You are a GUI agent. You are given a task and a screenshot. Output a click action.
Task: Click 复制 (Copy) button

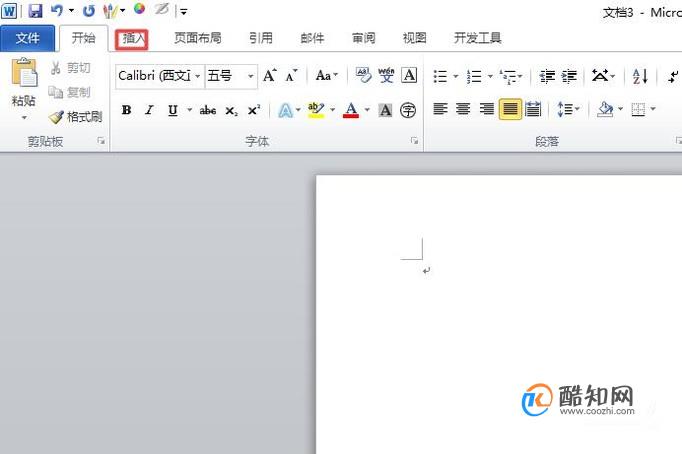coord(70,92)
